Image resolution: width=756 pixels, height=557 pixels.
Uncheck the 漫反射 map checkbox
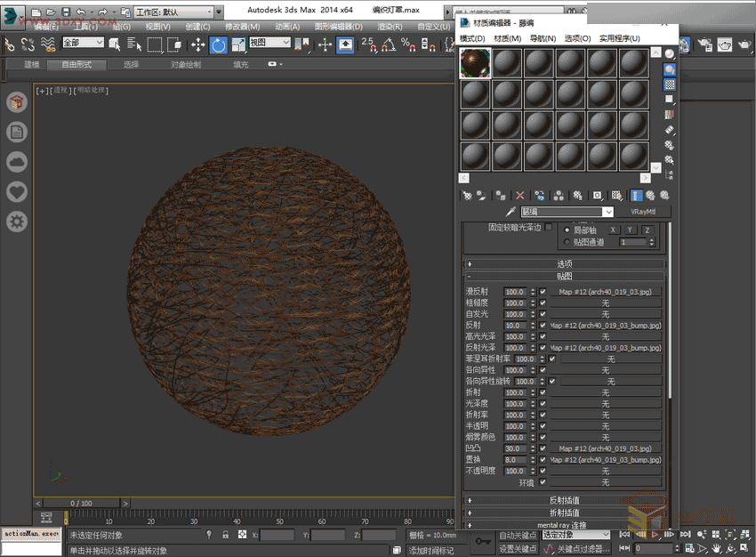(543, 292)
